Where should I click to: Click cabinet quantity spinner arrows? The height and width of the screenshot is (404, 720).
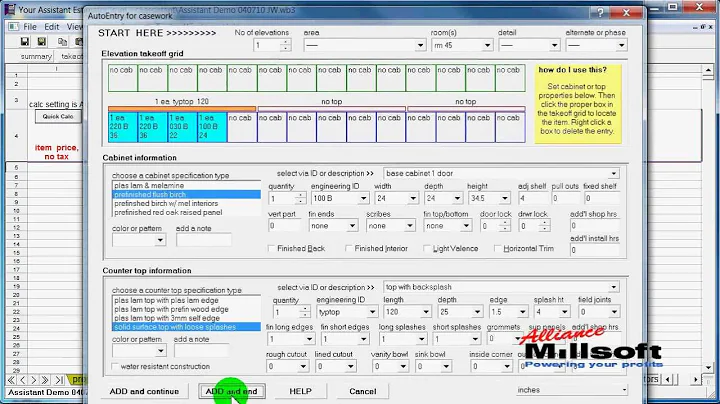(x=300, y=198)
